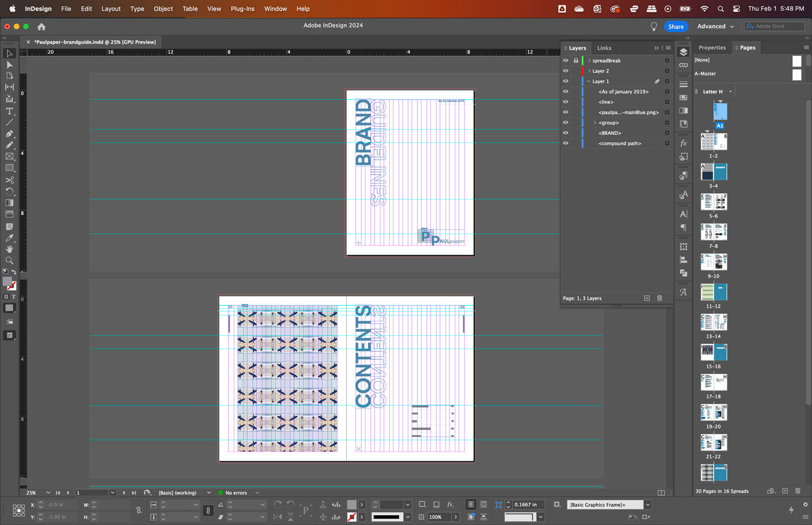Hide the <As of January 2019> item

565,92
